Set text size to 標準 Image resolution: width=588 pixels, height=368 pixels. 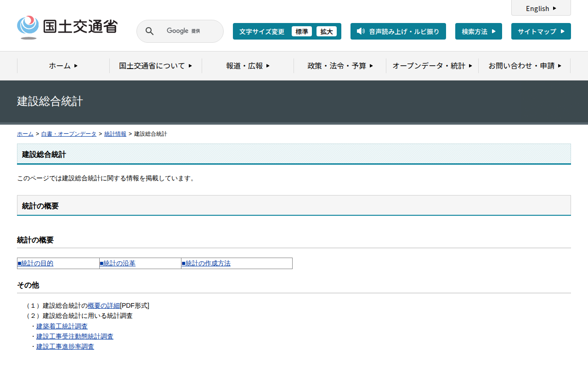point(301,31)
